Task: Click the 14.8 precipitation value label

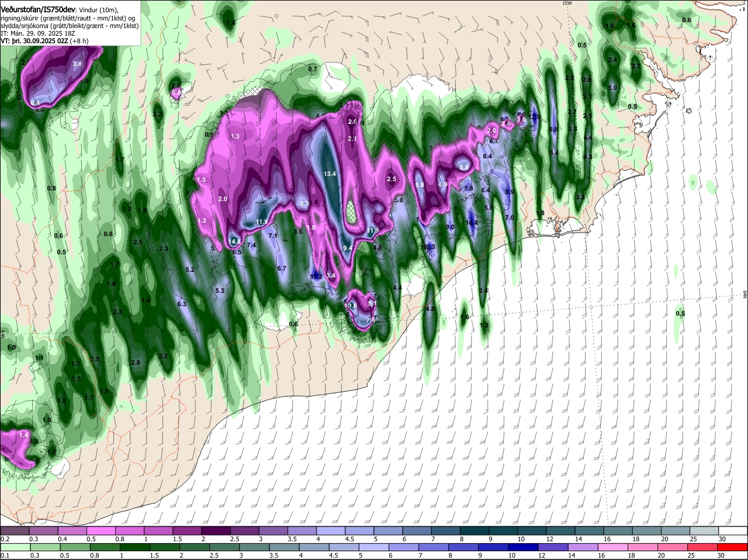Action: (235, 241)
